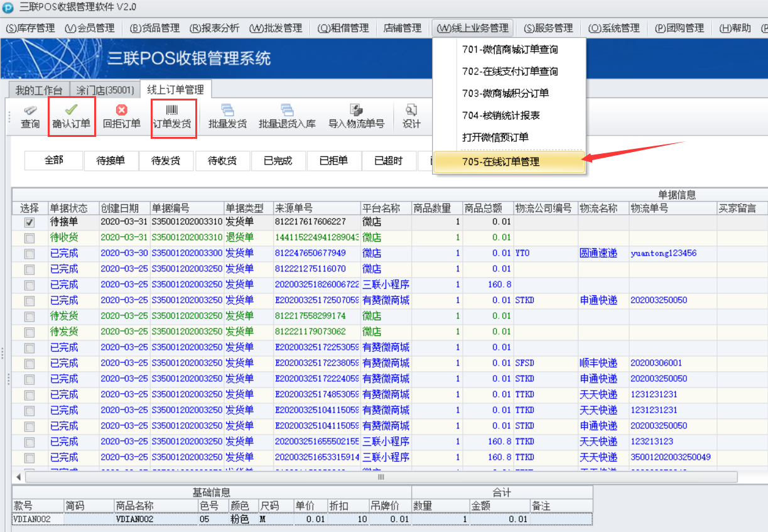
Task: Click the Reject Order (回拒订单) red icon
Action: (121, 111)
